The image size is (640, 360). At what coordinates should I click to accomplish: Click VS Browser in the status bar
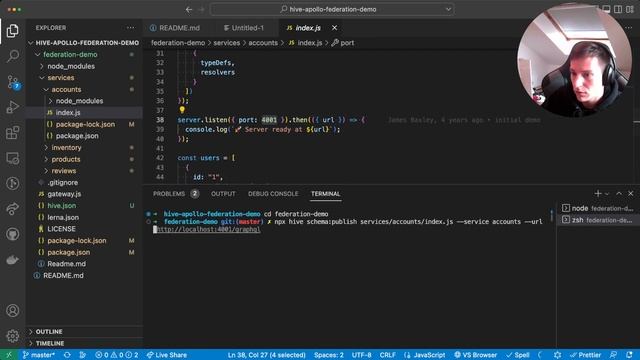click(x=476, y=355)
